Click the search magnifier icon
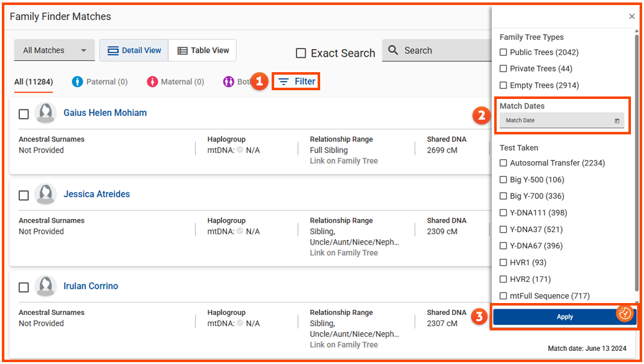The height and width of the screenshot is (364, 644). click(393, 50)
